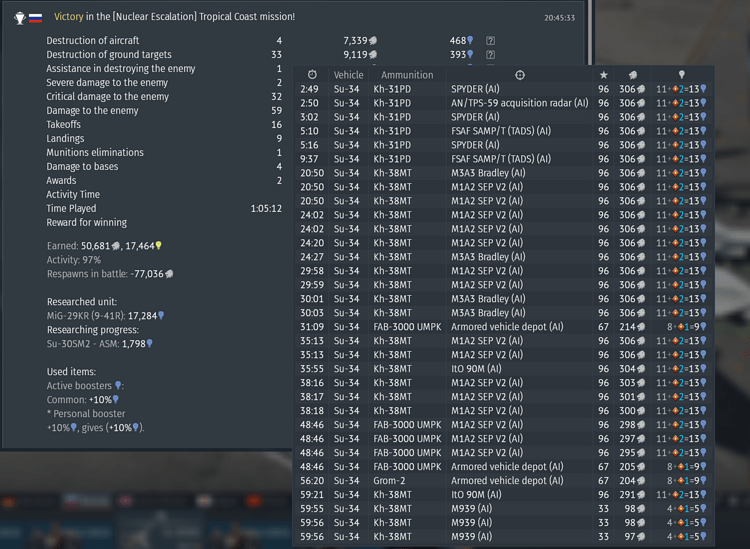Select the 2:49 SPYDER (AI) table row
This screenshot has height=549, width=750.
click(x=503, y=89)
